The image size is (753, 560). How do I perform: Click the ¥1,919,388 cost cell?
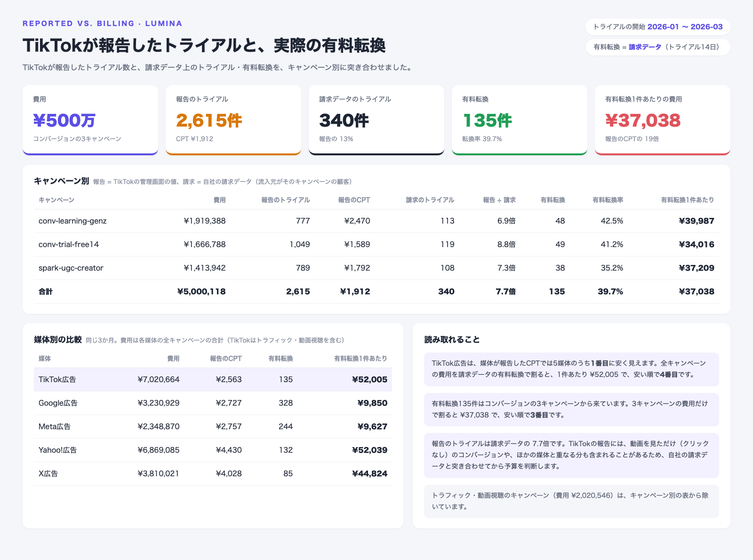pos(205,221)
